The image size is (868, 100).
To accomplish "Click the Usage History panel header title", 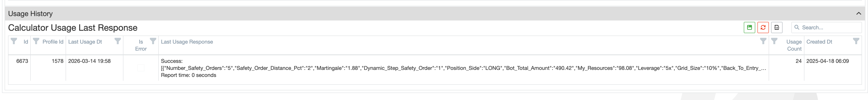I will tap(30, 13).
